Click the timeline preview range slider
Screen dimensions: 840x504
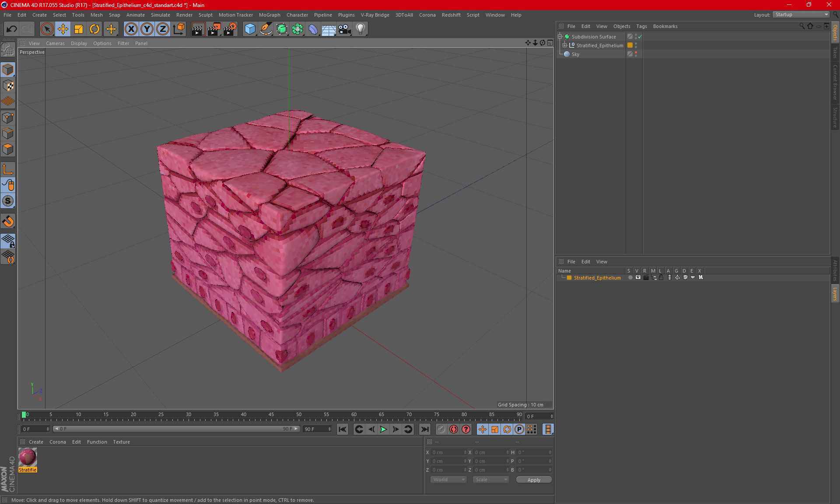[x=176, y=429]
